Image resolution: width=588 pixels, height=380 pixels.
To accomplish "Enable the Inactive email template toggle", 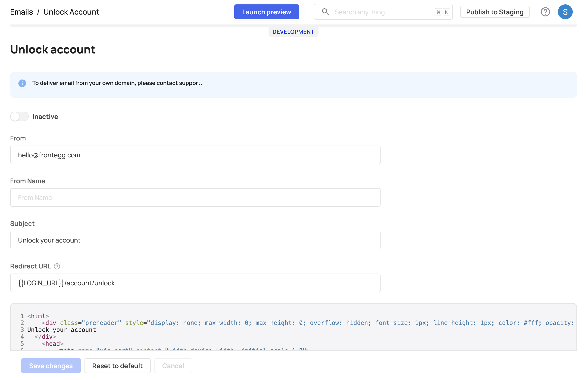I will 19,116.
